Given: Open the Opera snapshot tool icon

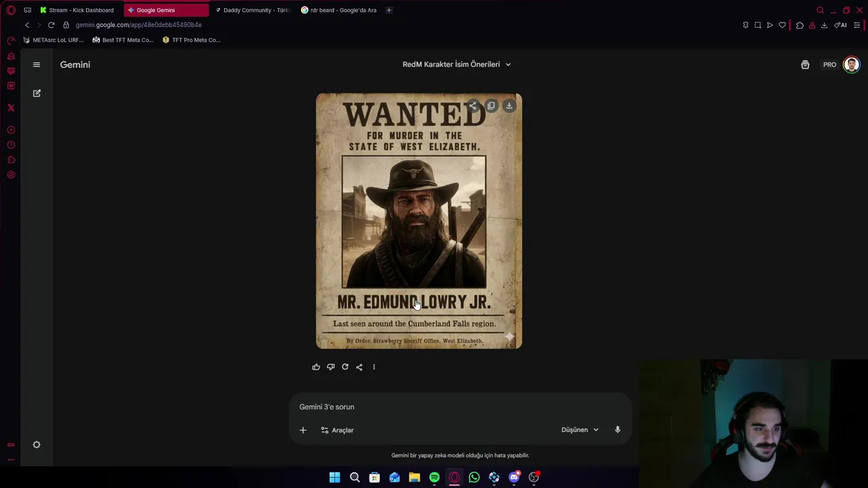Looking at the screenshot, I should (x=757, y=25).
